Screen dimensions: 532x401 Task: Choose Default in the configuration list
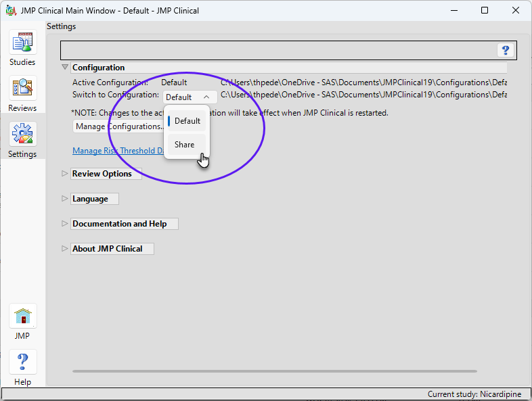[187, 120]
